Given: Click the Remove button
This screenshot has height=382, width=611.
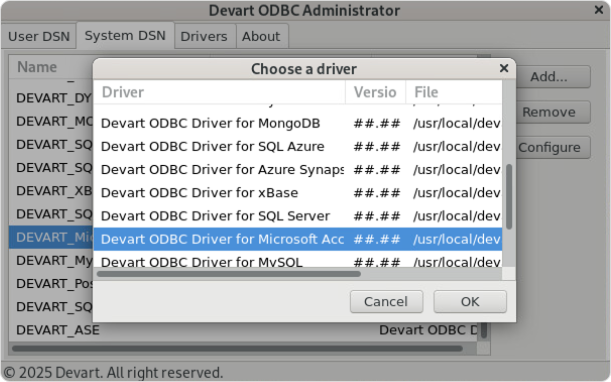Looking at the screenshot, I should point(549,112).
